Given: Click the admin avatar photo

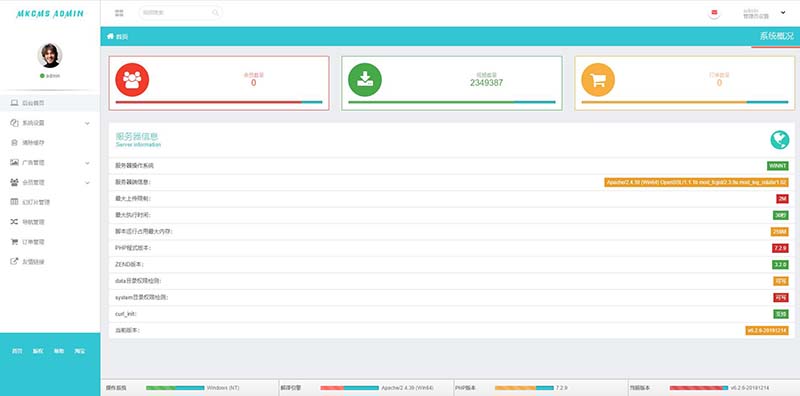Looking at the screenshot, I should (x=50, y=55).
